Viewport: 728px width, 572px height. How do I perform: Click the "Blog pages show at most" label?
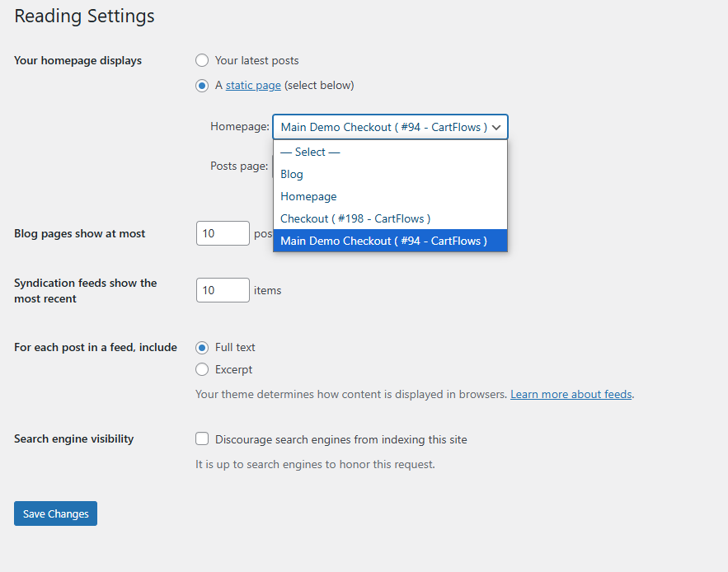(x=79, y=233)
